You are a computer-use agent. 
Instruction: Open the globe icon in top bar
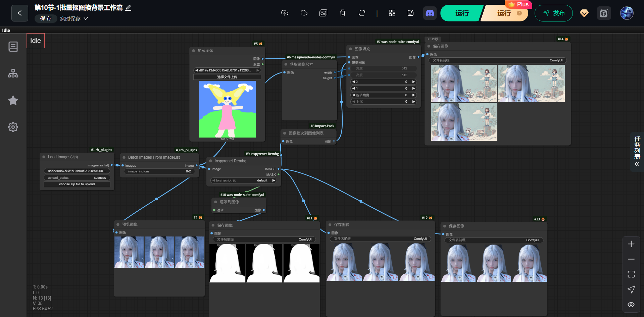click(604, 13)
